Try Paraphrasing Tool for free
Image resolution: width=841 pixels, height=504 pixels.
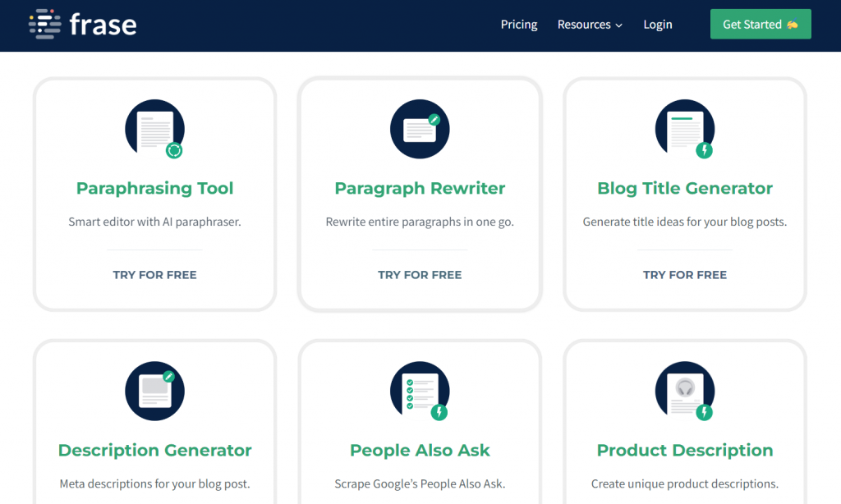pos(154,275)
